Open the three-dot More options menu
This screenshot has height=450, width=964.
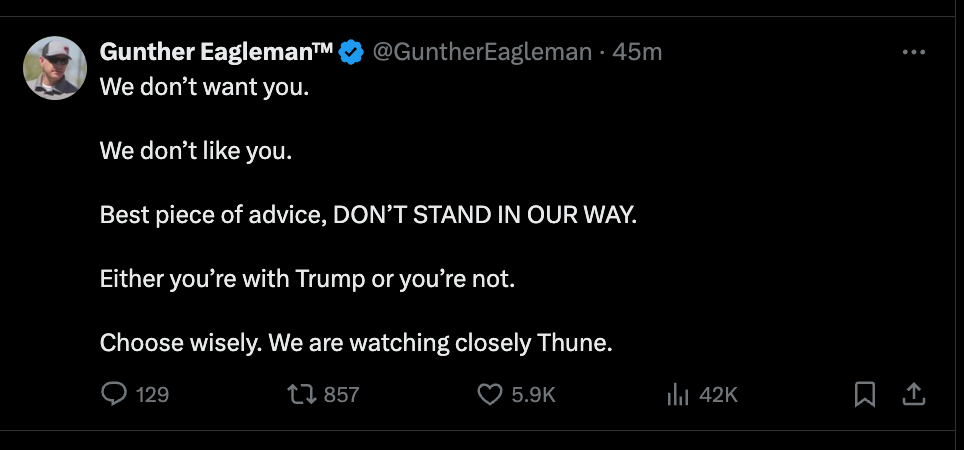913,52
